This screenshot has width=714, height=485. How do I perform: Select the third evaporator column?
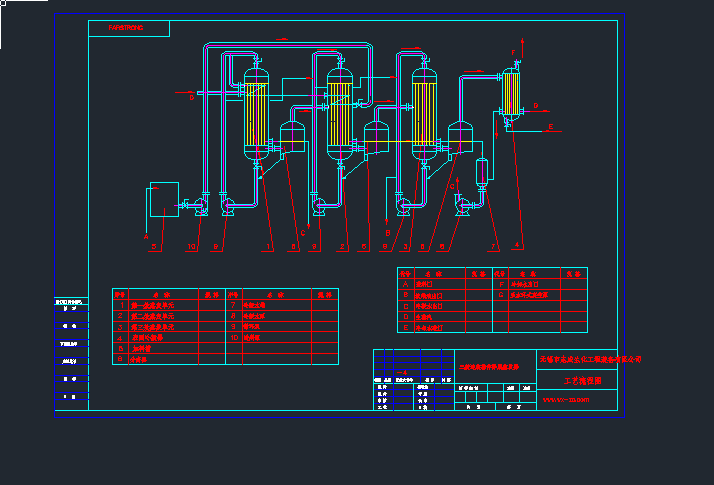click(x=424, y=110)
